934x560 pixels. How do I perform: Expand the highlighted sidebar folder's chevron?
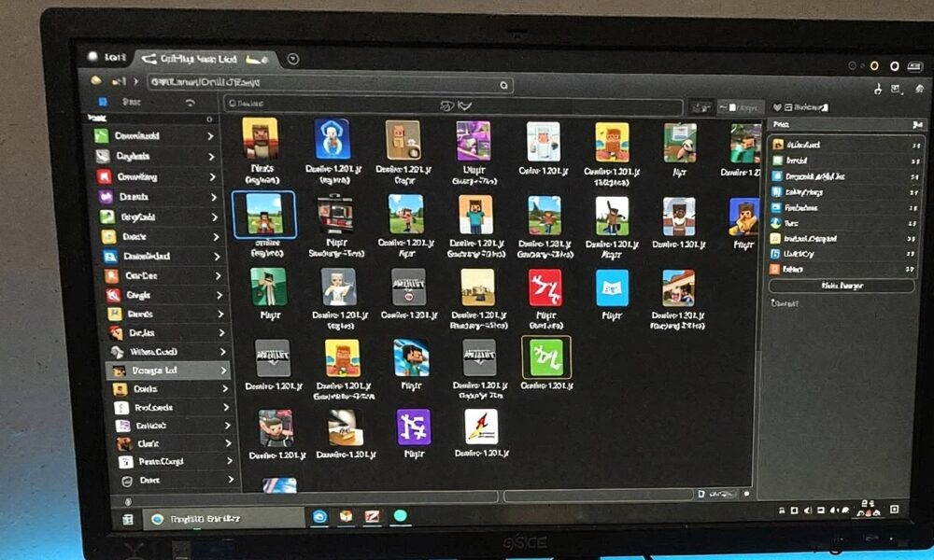click(x=223, y=371)
